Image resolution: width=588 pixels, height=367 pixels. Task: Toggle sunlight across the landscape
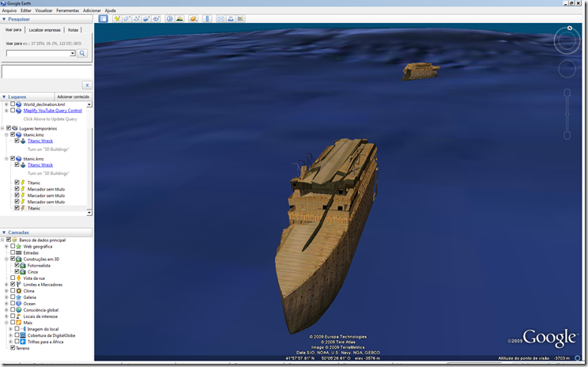click(x=179, y=19)
